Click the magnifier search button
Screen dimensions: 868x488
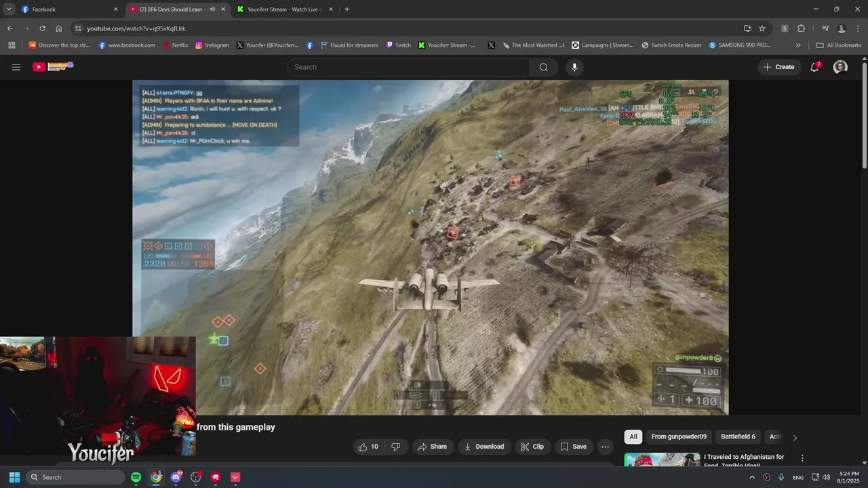(x=544, y=67)
